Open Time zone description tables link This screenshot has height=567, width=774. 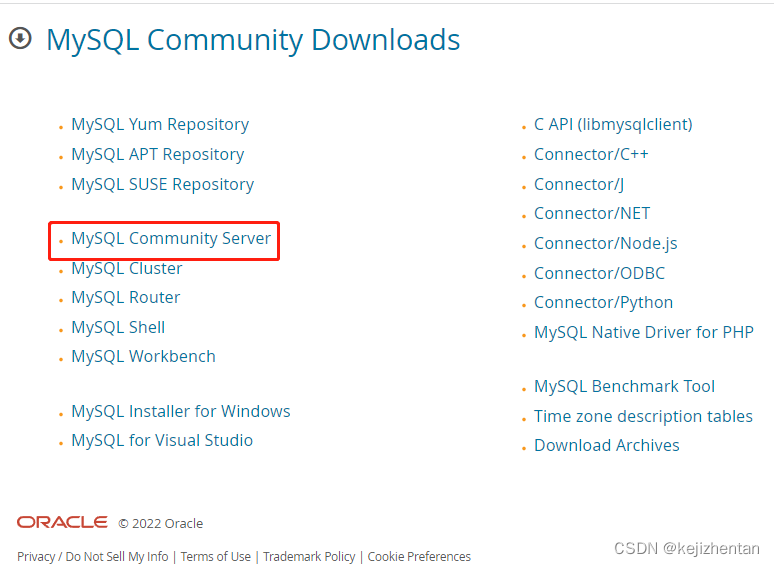tap(643, 416)
